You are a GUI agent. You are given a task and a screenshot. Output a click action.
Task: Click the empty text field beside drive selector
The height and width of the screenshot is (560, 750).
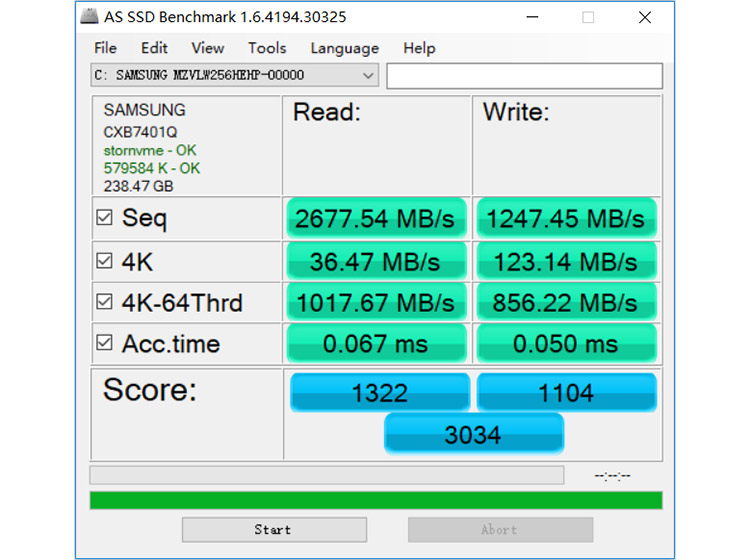point(524,76)
